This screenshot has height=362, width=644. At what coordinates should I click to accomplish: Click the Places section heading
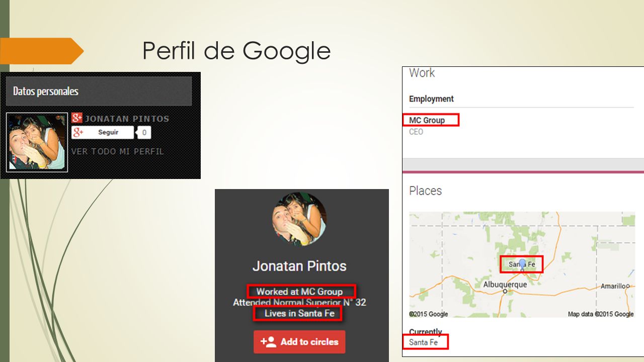point(425,191)
